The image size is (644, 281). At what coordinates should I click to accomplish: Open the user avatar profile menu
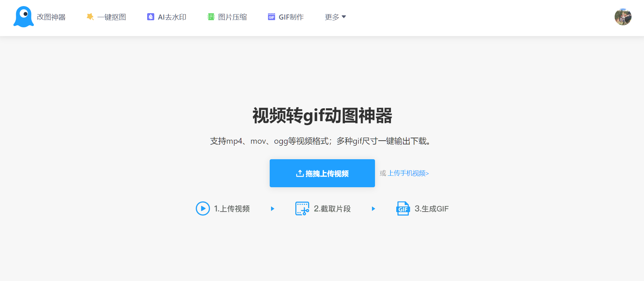[623, 17]
